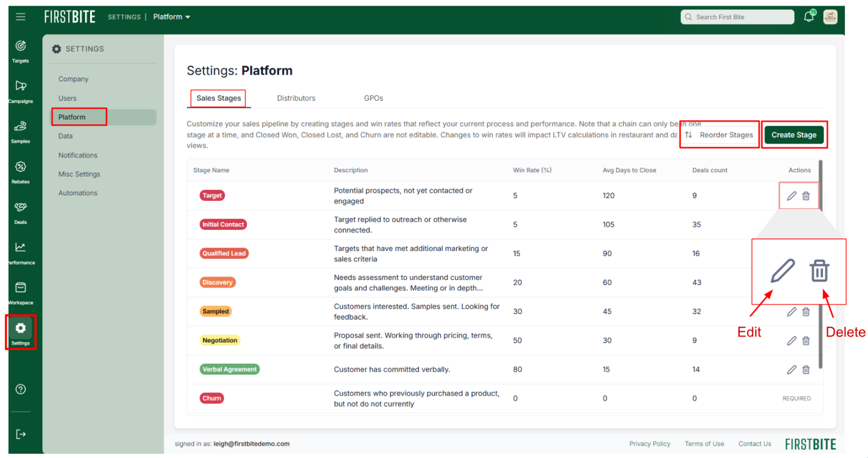The height and width of the screenshot is (458, 868).
Task: Click the Negotiation stage badge
Action: coord(220,341)
